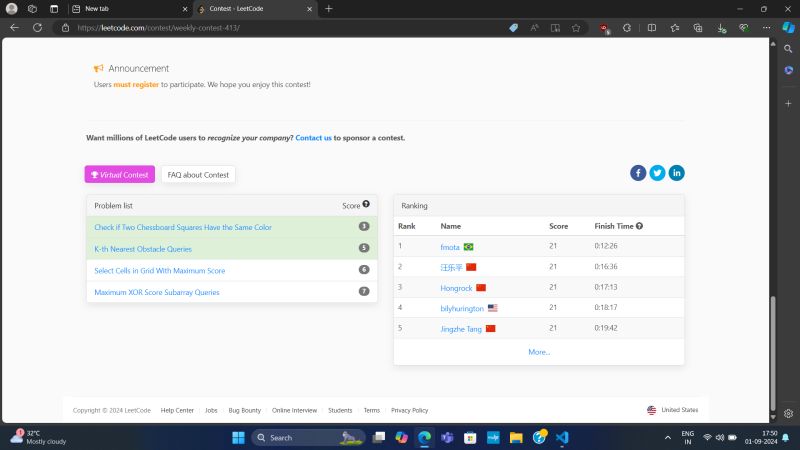Open taskbar clock showing 17:50
Screen dimensions: 800x450
(x=761, y=437)
